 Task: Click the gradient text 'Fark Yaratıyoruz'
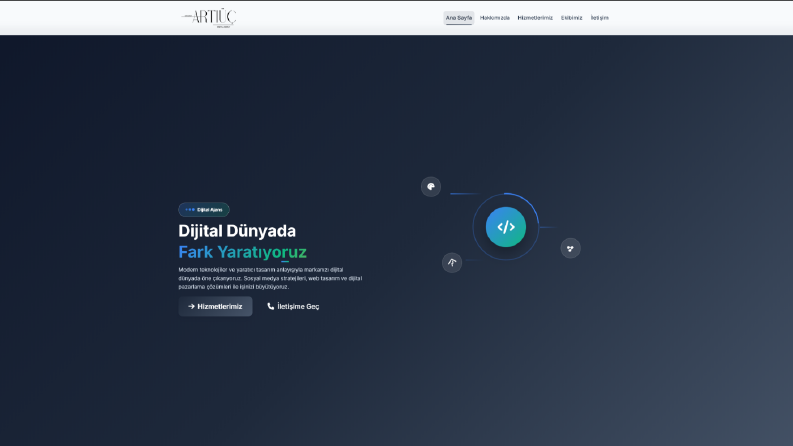coord(243,252)
